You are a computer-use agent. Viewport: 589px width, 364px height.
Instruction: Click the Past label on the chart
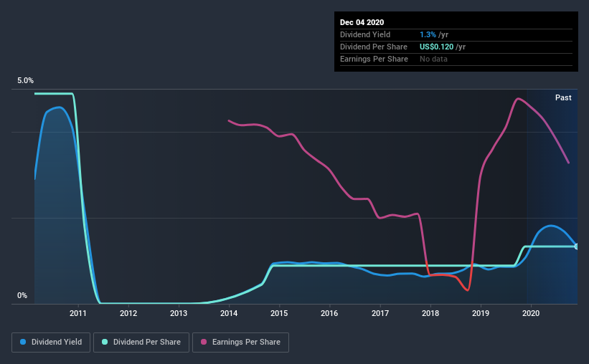[563, 97]
